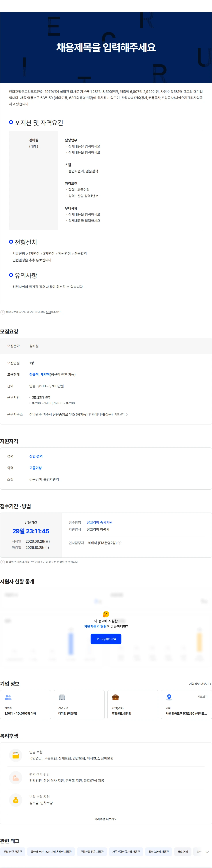The height and width of the screenshot is (868, 212).
Task: Click the map pin icon in 위치 card
Action: pyautogui.click(x=169, y=698)
